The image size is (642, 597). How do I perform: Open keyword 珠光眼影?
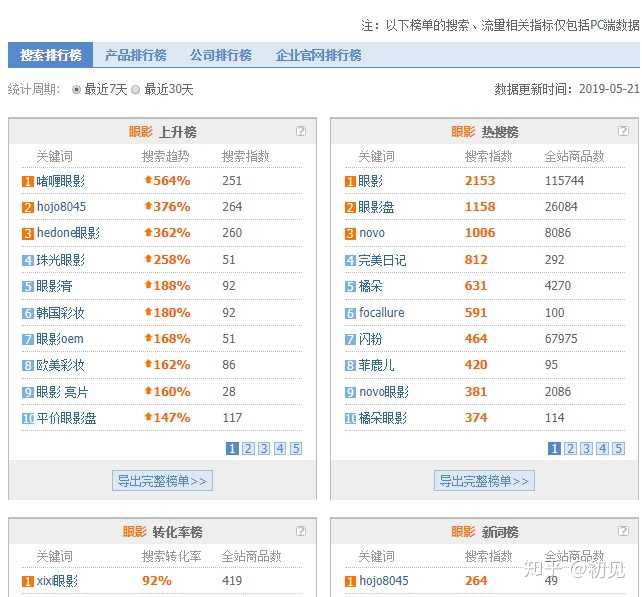click(x=61, y=260)
